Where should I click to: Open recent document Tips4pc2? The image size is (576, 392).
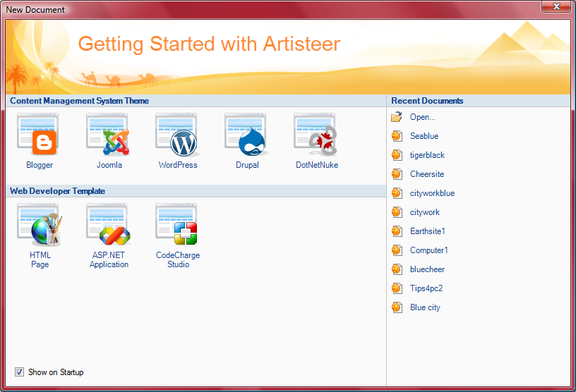(426, 289)
